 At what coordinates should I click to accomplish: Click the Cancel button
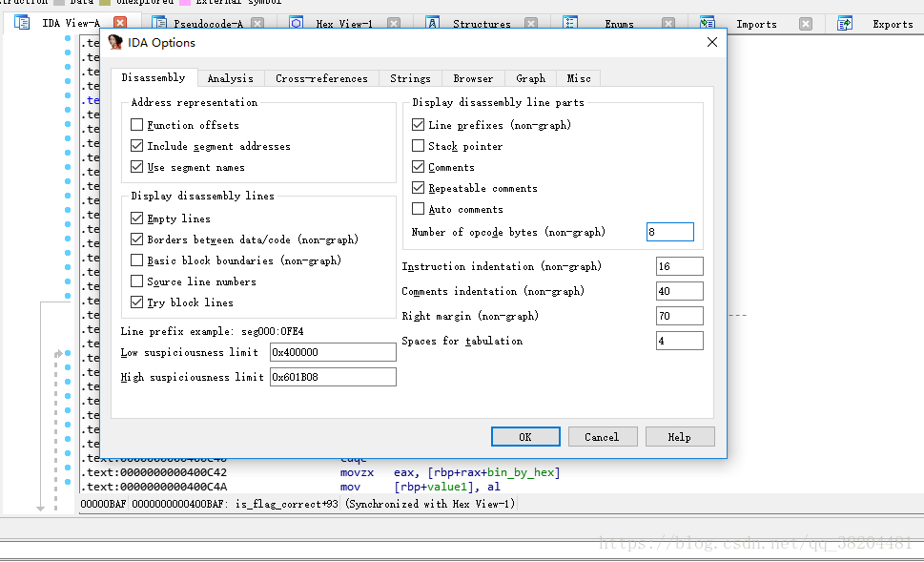[603, 437]
